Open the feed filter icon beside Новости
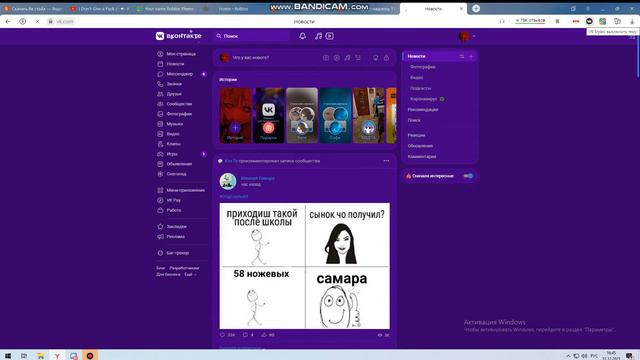This screenshot has width=640, height=360. coord(462,56)
